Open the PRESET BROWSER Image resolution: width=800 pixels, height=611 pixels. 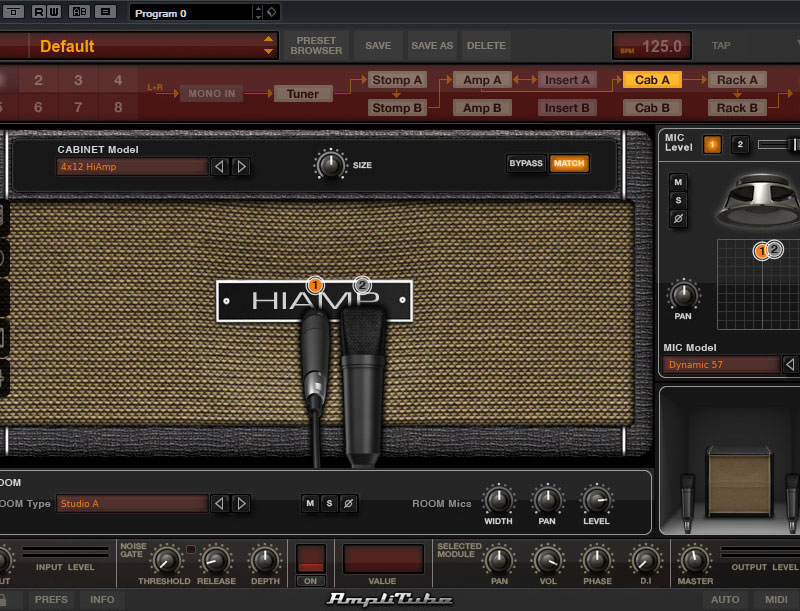click(x=316, y=46)
